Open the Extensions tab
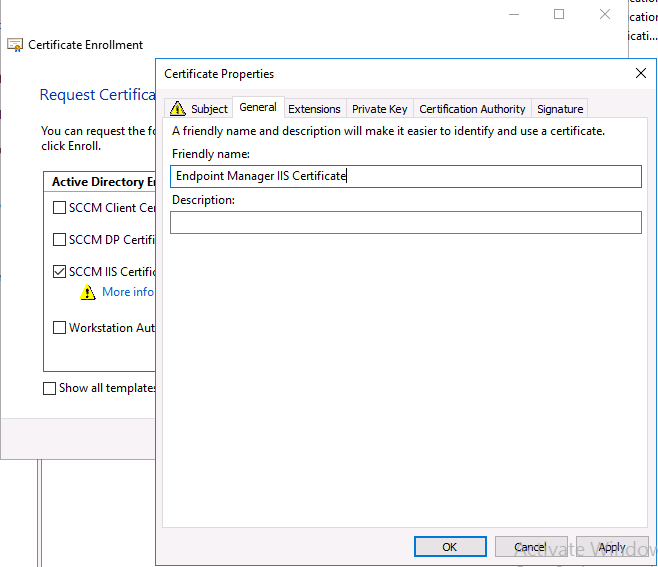Viewport: 658px width, 567px height. (314, 109)
